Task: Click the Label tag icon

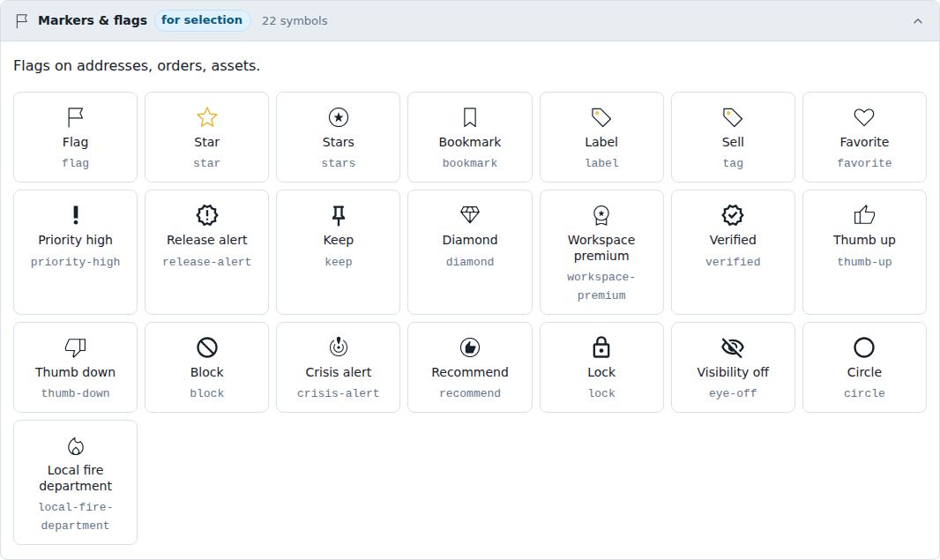Action: 601,117
